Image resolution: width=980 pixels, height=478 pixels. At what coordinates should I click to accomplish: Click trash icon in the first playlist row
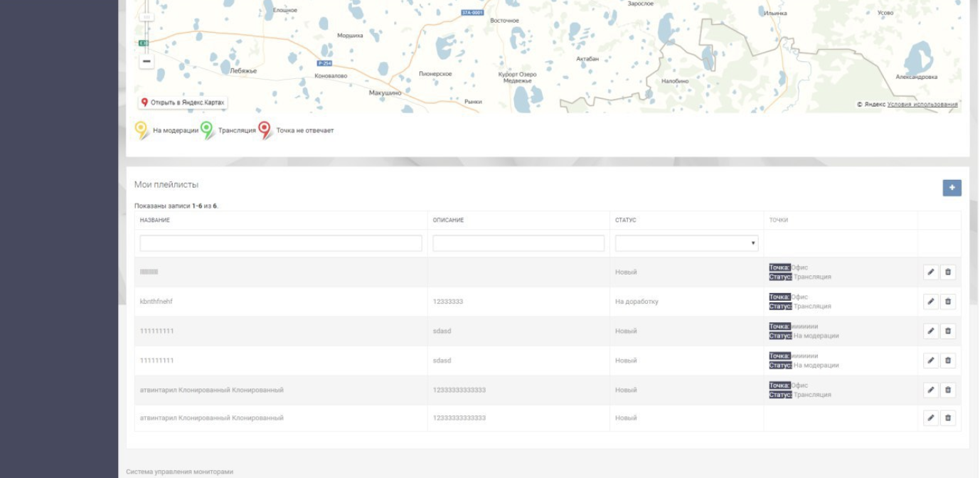click(x=948, y=272)
